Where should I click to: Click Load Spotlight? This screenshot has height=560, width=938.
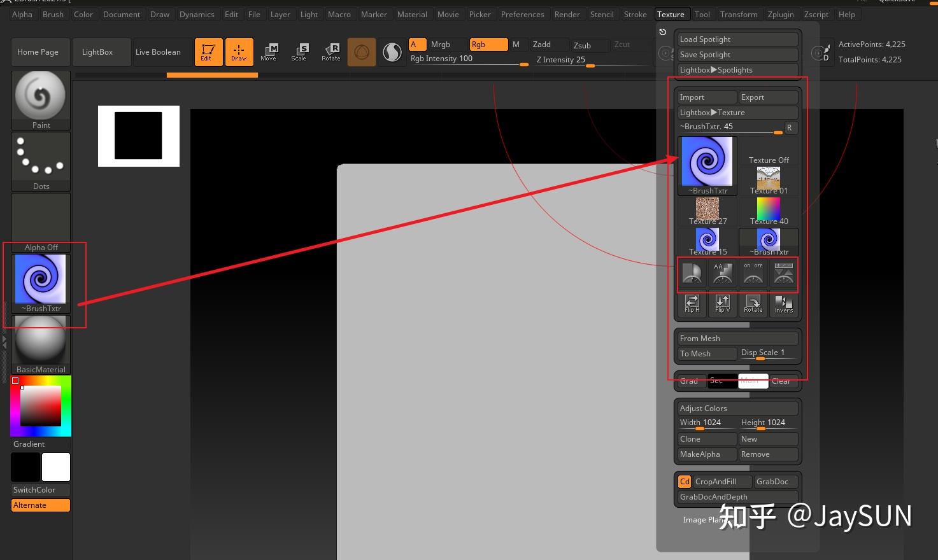click(738, 39)
